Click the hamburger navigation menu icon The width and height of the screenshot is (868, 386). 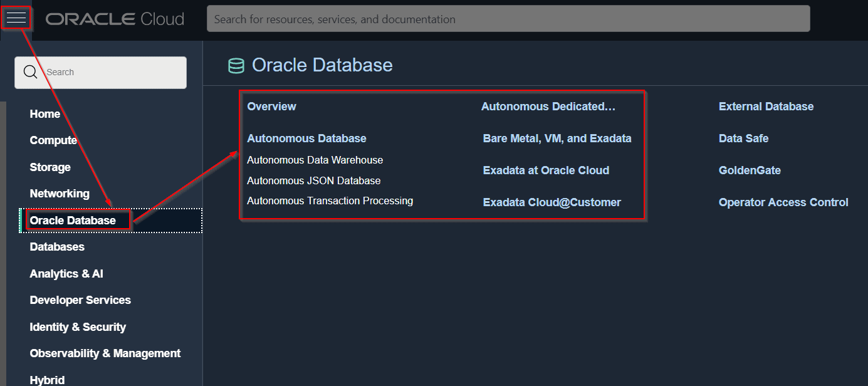click(16, 18)
